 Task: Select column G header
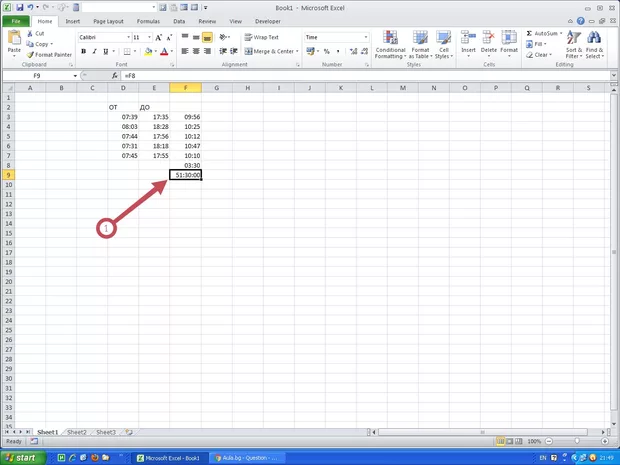pyautogui.click(x=217, y=88)
